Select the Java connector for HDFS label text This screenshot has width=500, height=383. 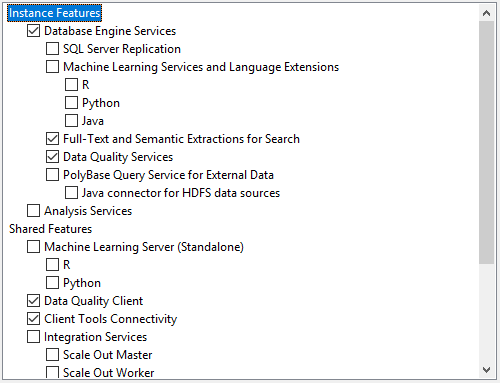click(x=181, y=193)
